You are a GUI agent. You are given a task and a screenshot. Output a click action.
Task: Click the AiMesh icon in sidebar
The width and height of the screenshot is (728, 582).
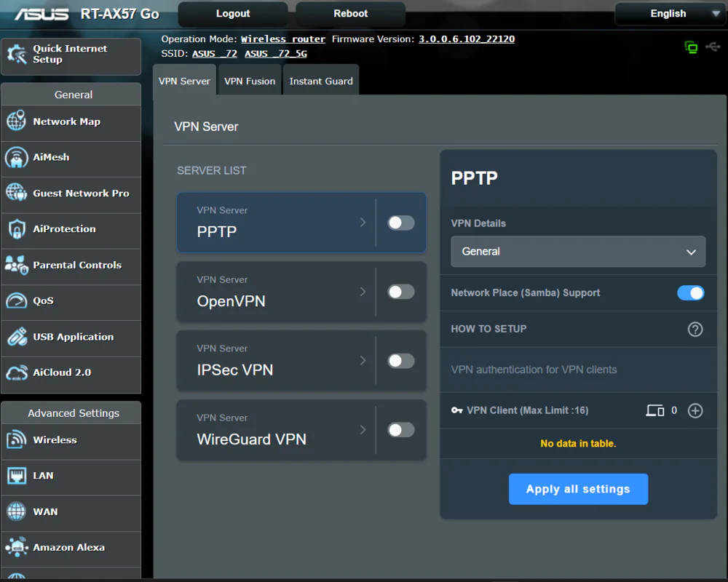16,157
